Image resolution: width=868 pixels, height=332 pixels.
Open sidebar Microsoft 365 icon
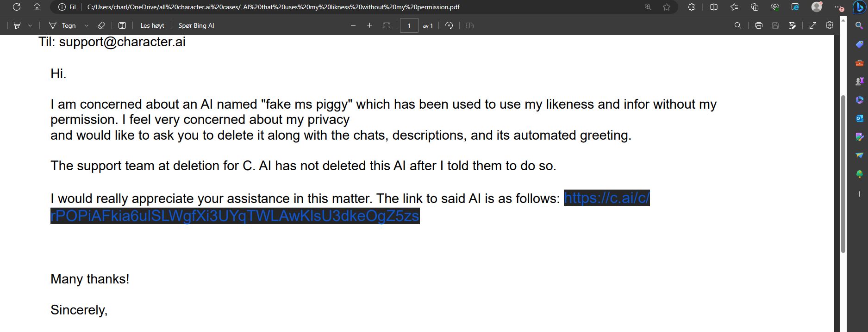tap(859, 100)
